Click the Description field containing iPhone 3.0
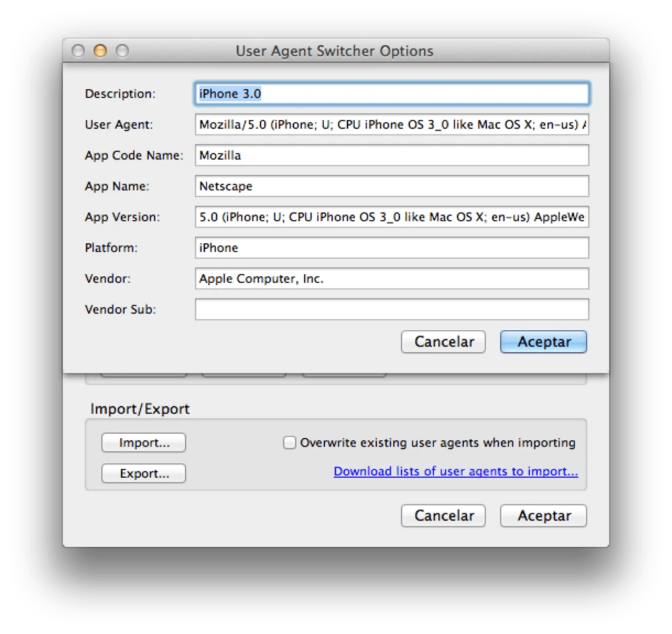This screenshot has width=672, height=634. [392, 93]
